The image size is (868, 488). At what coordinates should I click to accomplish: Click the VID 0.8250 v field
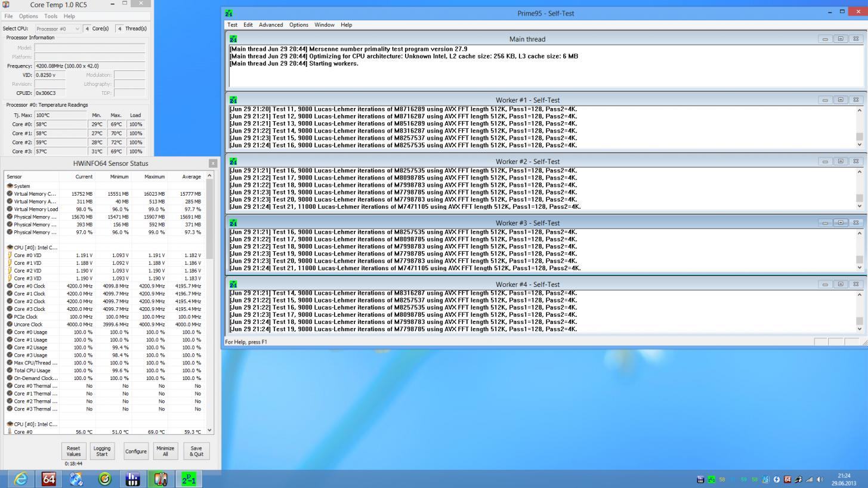[50, 75]
